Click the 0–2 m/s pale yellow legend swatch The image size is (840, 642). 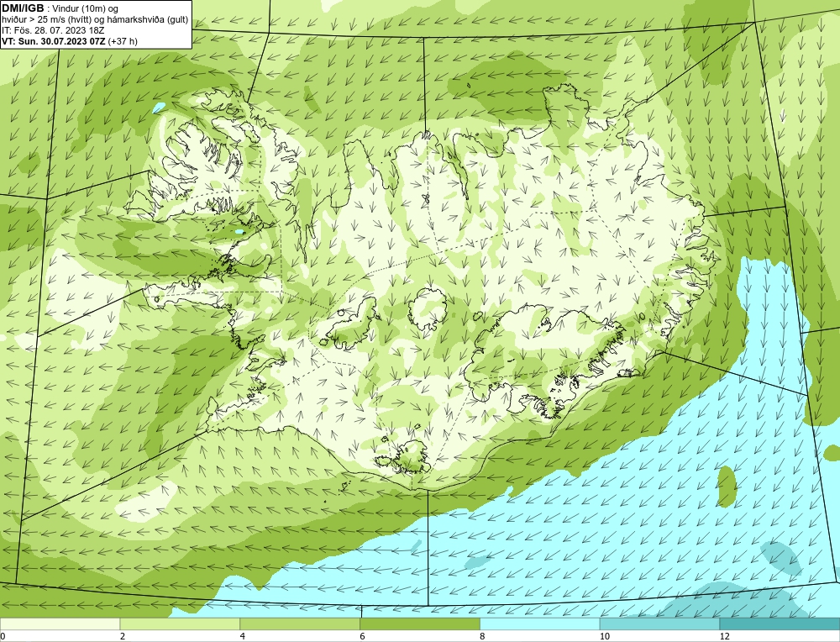point(60,624)
